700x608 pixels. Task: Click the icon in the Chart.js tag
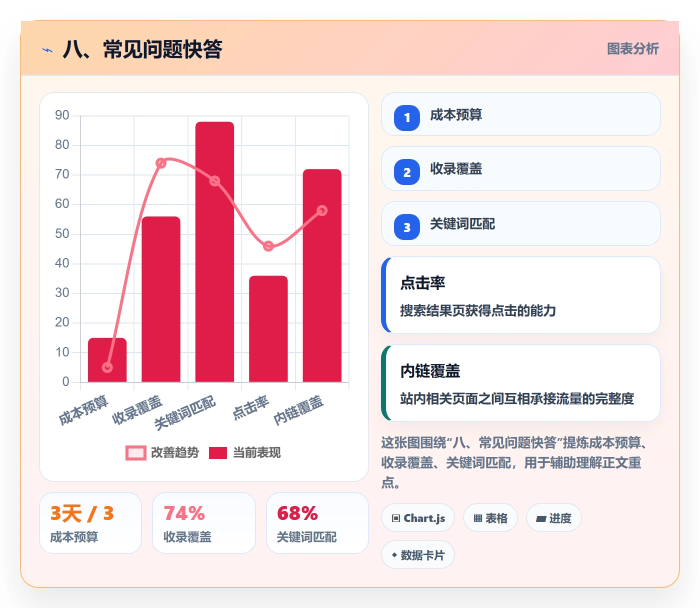tap(396, 518)
